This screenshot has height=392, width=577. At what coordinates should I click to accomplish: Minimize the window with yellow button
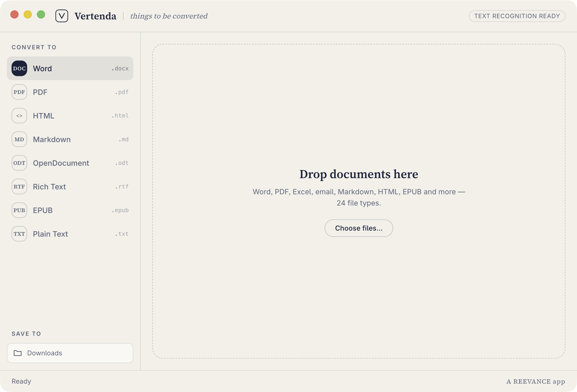coord(28,14)
